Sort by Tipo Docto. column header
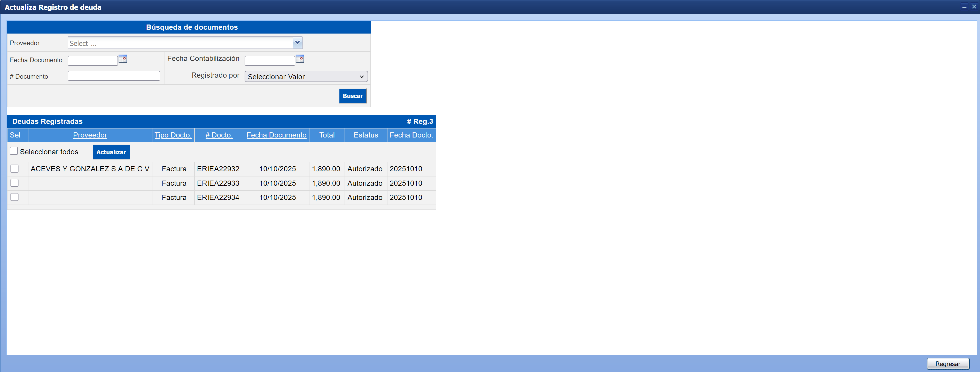Screen dimensions: 980x372 [173, 135]
